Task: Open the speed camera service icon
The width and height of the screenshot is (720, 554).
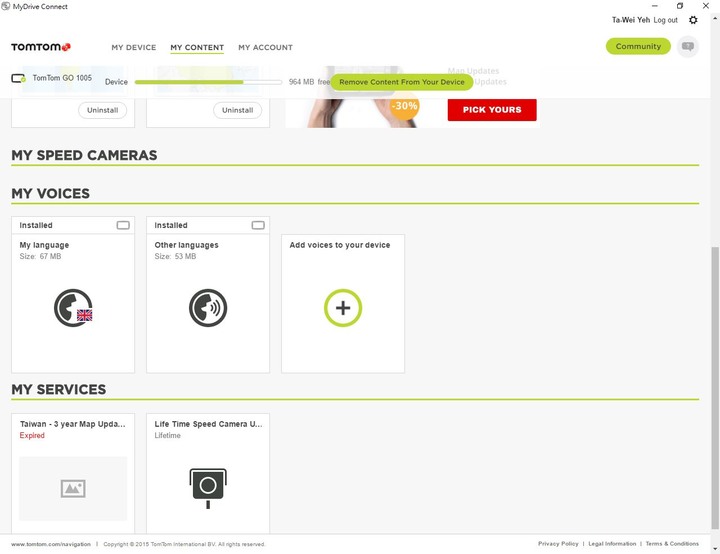Action: [208, 488]
